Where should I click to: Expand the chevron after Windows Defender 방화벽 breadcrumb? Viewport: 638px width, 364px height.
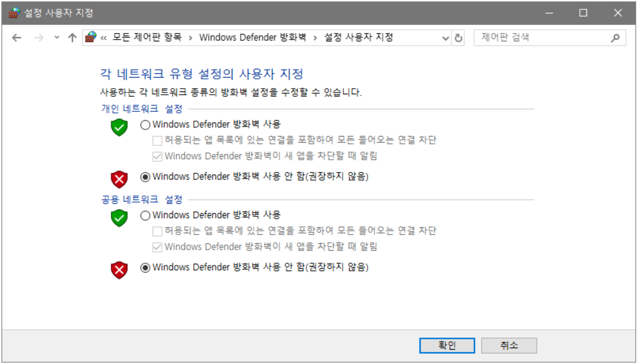(x=315, y=38)
